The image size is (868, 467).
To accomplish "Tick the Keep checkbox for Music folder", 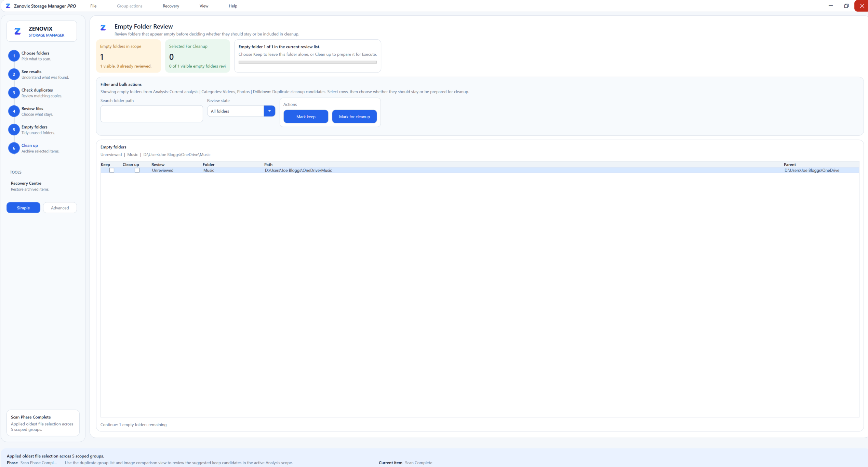I will pos(112,170).
